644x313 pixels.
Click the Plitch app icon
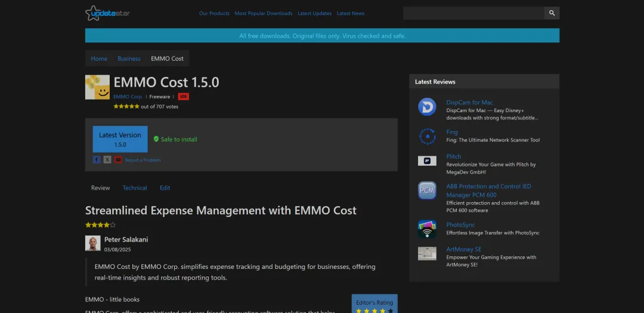coord(427,161)
